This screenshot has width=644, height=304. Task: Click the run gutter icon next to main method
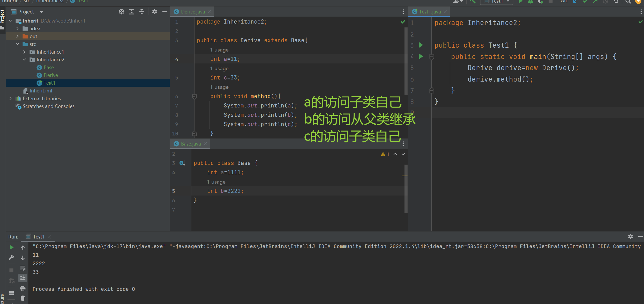pos(421,57)
